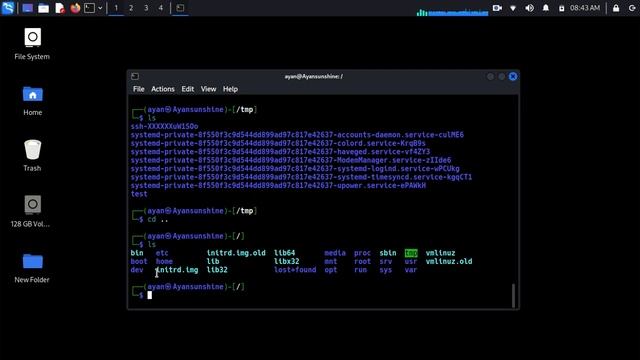Viewport: 640px width, 360px height.
Task: Click the vmlinuz.old entry
Action: [x=449, y=261]
